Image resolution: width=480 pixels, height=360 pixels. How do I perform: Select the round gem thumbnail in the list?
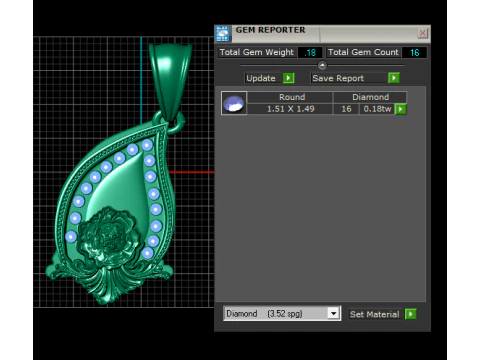pos(234,103)
